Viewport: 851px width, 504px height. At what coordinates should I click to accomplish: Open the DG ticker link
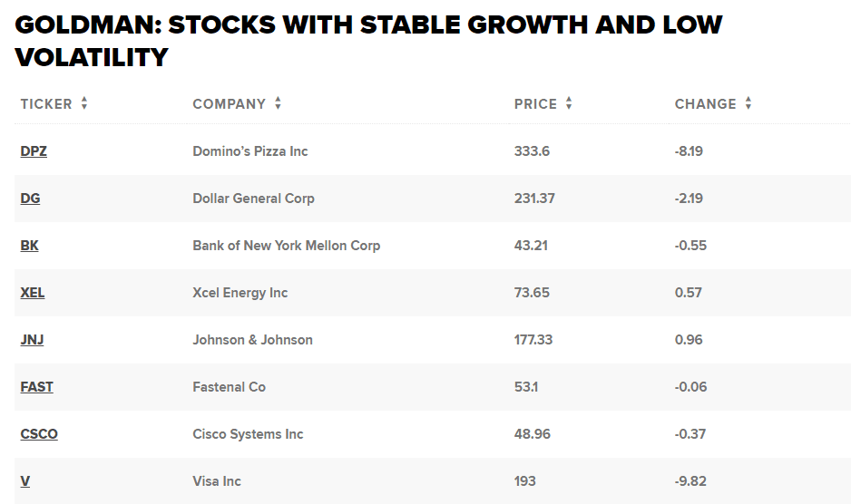30,199
